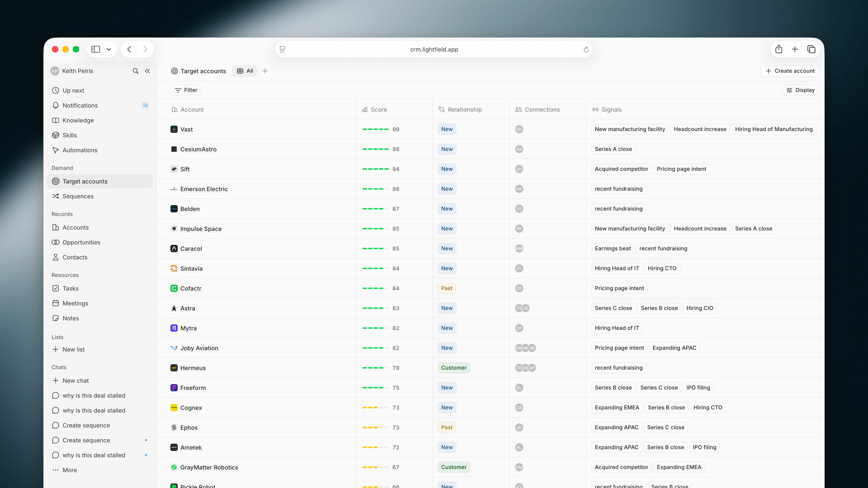Open the Keith Peiris workspace menu
Viewport: 868px width, 488px height.
72,71
